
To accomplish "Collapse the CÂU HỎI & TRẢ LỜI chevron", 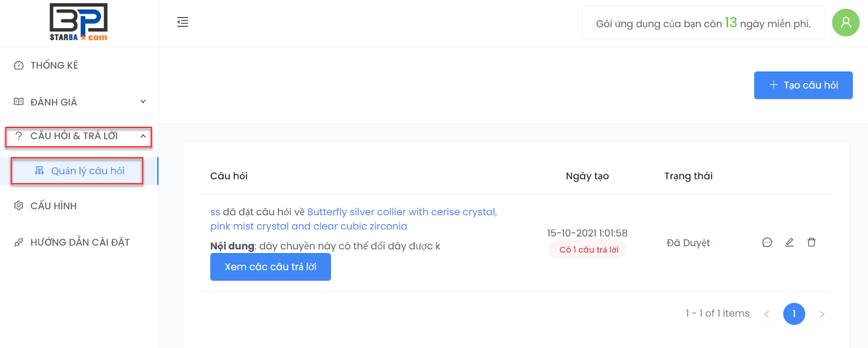I will [143, 136].
